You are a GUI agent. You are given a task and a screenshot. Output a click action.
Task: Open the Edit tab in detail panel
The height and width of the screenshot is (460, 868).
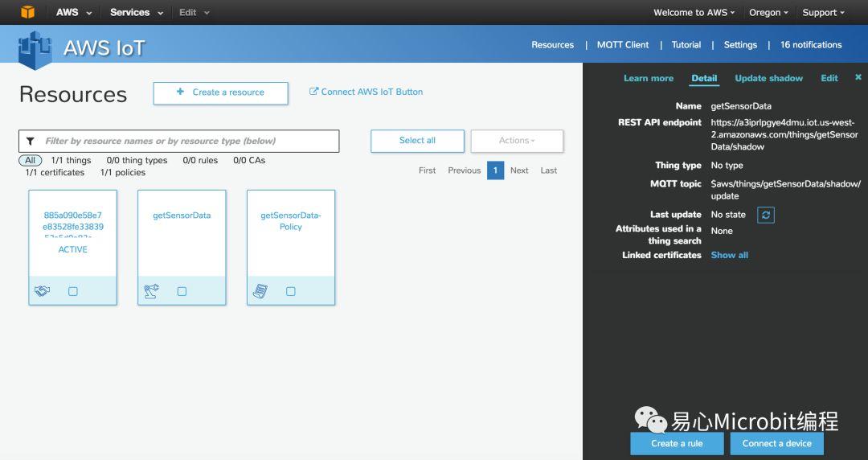(x=829, y=78)
